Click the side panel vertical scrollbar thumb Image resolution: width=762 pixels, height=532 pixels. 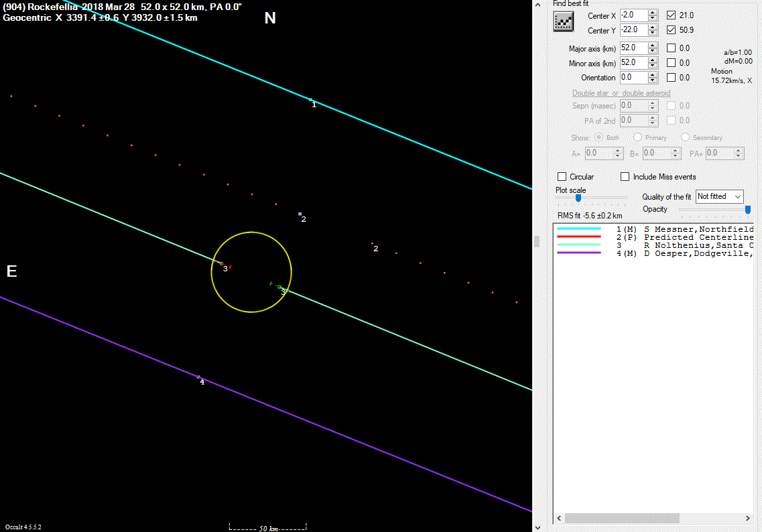coord(537,241)
